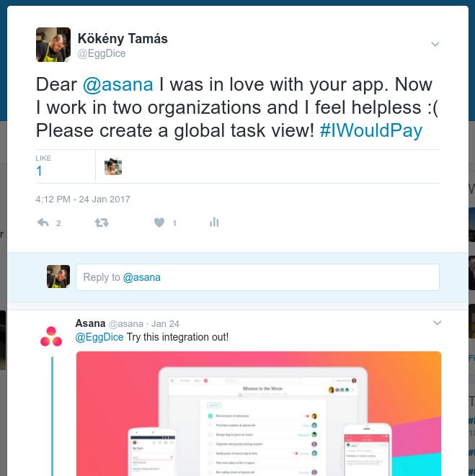
Task: Click the @EggDice handle under the name
Action: coord(102,53)
